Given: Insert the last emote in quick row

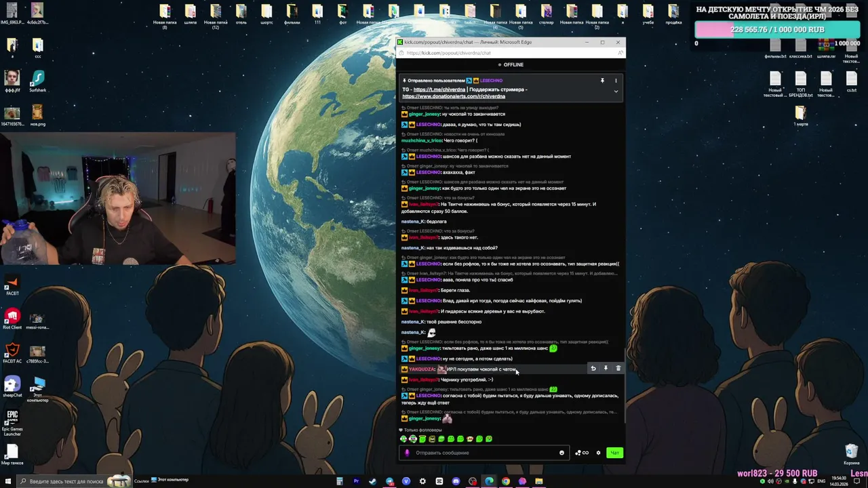Looking at the screenshot, I should pos(489,439).
